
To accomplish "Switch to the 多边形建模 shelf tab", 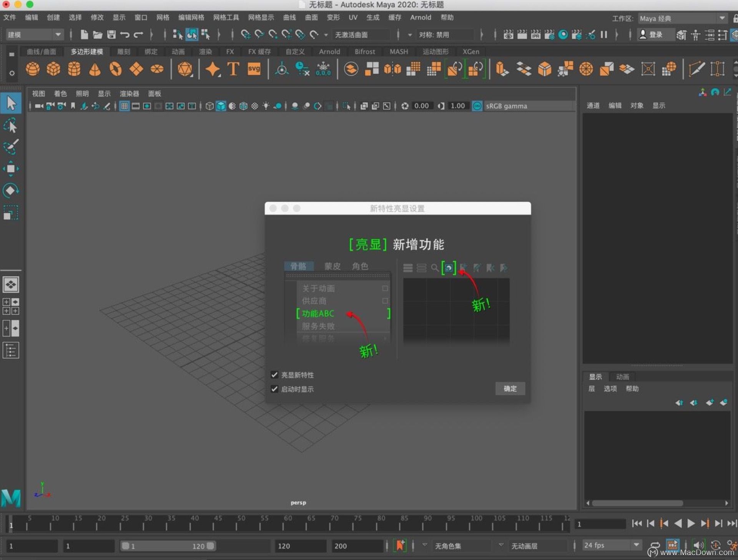I will click(86, 51).
